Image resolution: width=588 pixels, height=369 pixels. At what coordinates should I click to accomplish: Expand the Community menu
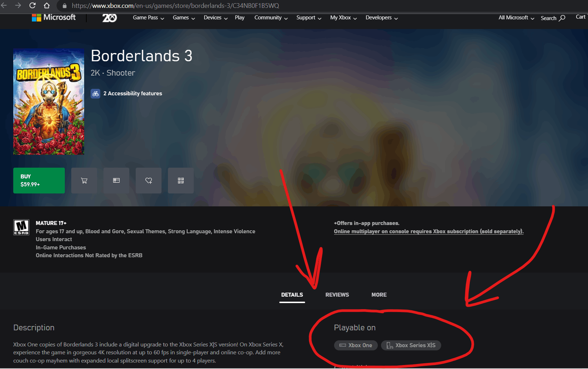(x=271, y=18)
